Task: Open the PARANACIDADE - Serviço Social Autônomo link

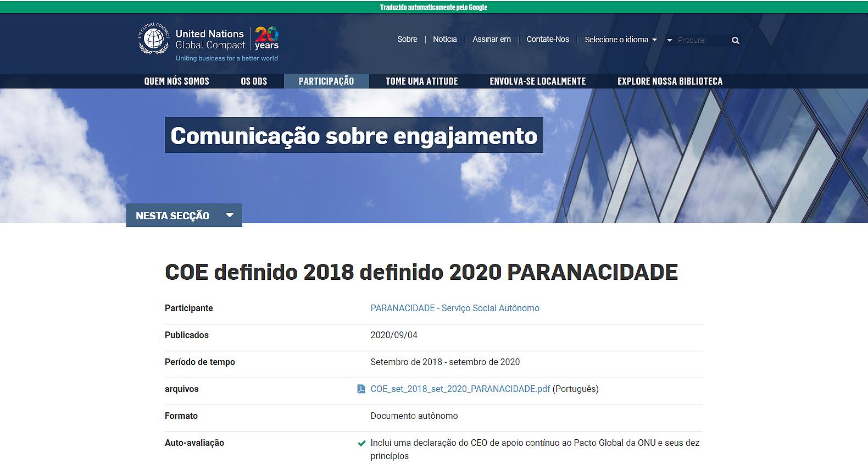Action: tap(455, 308)
